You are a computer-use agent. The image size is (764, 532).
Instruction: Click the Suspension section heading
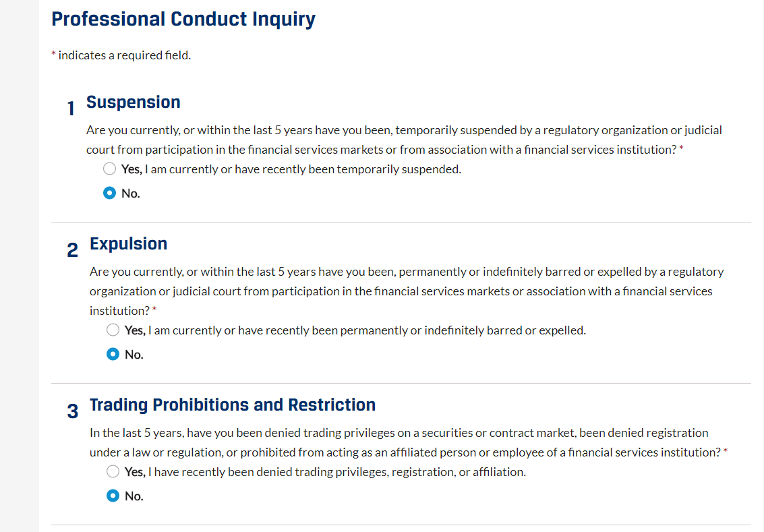click(133, 102)
